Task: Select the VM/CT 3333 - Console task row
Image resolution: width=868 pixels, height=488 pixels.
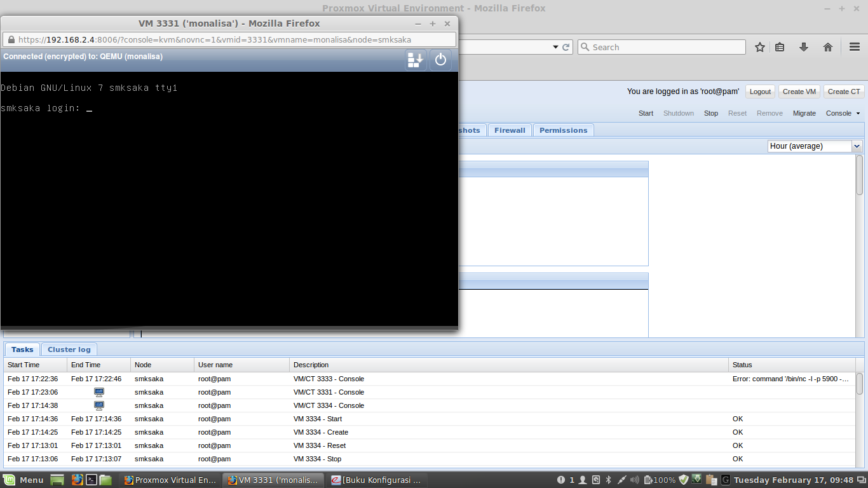Action: [x=430, y=379]
